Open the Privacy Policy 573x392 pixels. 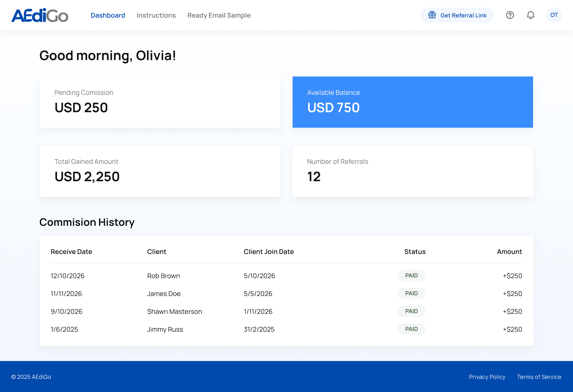tap(487, 377)
